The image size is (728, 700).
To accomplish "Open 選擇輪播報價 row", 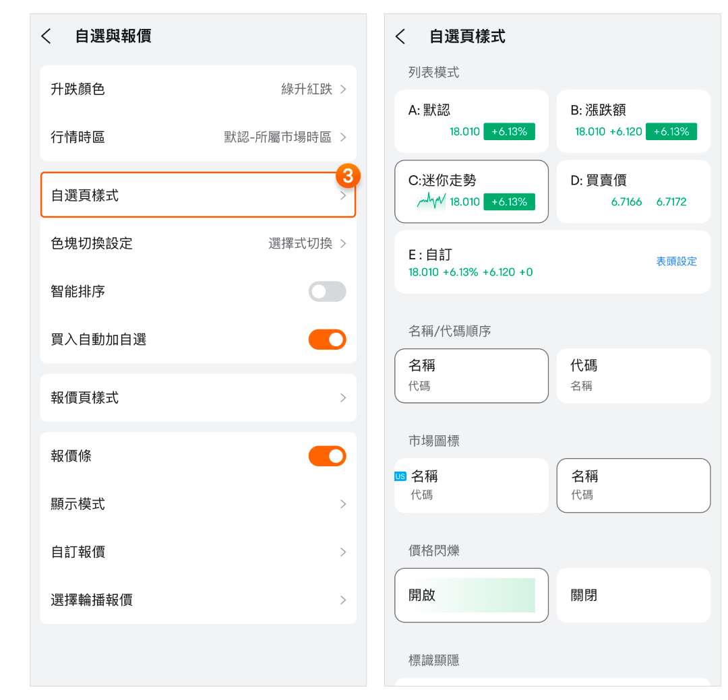I will click(198, 600).
